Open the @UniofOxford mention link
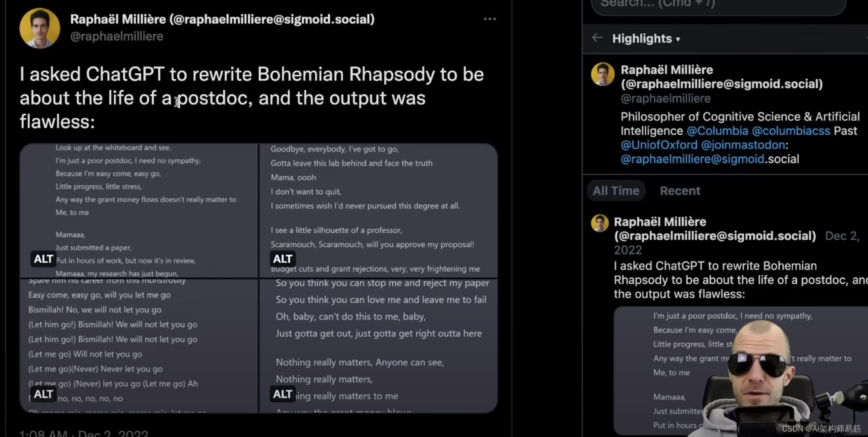Screen dimensions: 868x437 [659, 145]
